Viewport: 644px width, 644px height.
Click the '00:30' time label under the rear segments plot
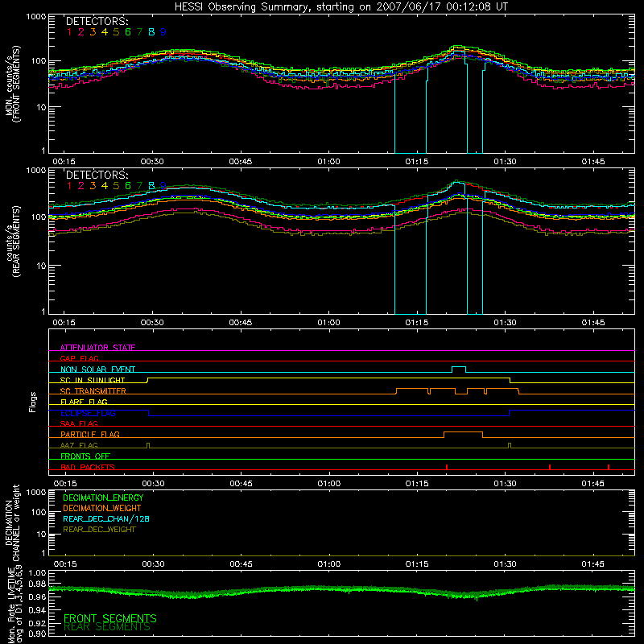pyautogui.click(x=152, y=323)
